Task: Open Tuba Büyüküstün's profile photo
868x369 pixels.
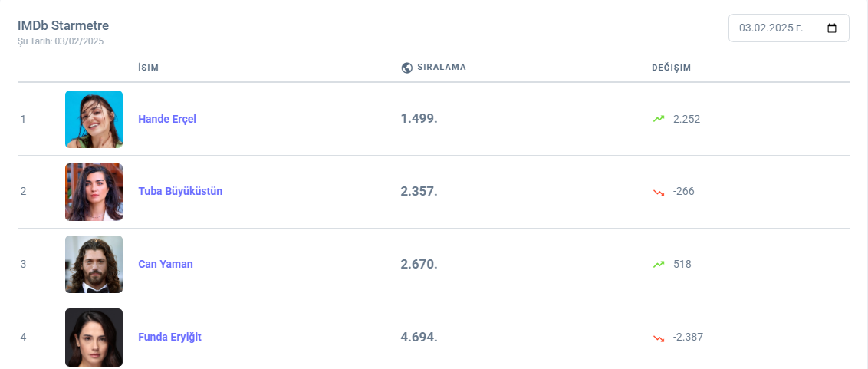Action: 94,192
